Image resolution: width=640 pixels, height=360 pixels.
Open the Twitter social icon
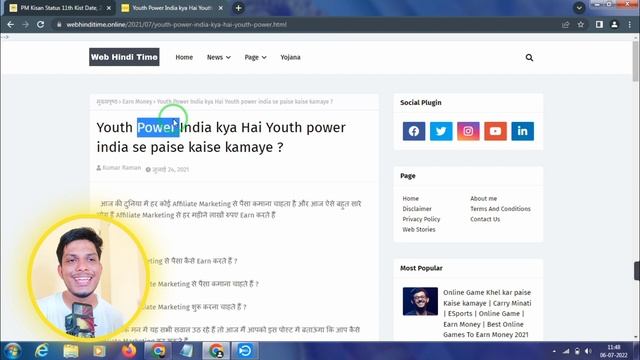tap(441, 131)
